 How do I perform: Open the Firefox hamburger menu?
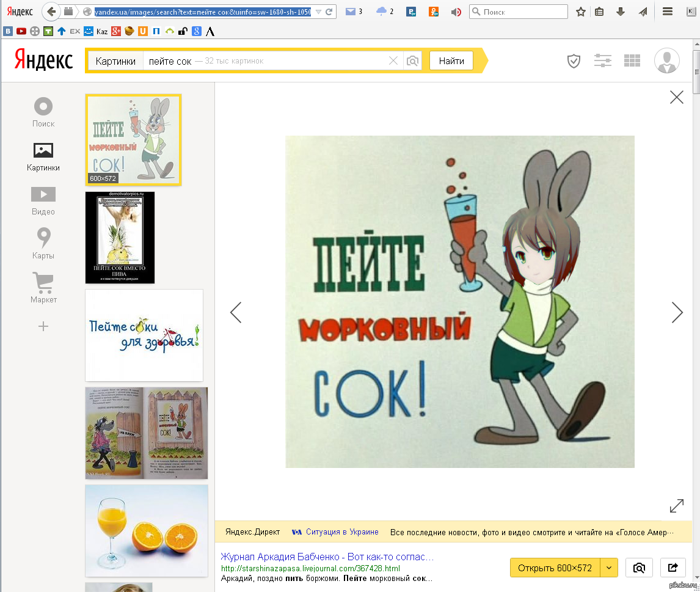[x=668, y=12]
